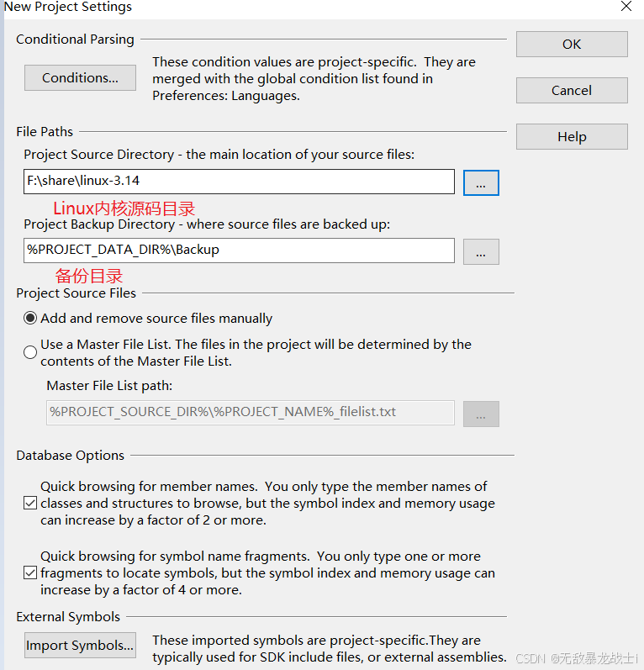Click the Master File List path text field

(x=250, y=413)
